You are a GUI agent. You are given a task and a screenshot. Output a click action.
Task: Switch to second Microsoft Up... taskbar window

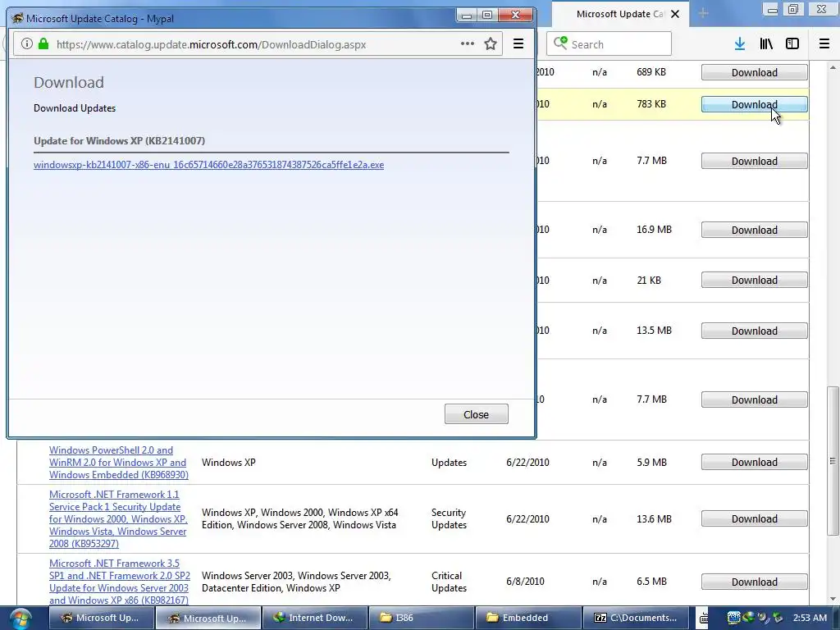coord(208,619)
